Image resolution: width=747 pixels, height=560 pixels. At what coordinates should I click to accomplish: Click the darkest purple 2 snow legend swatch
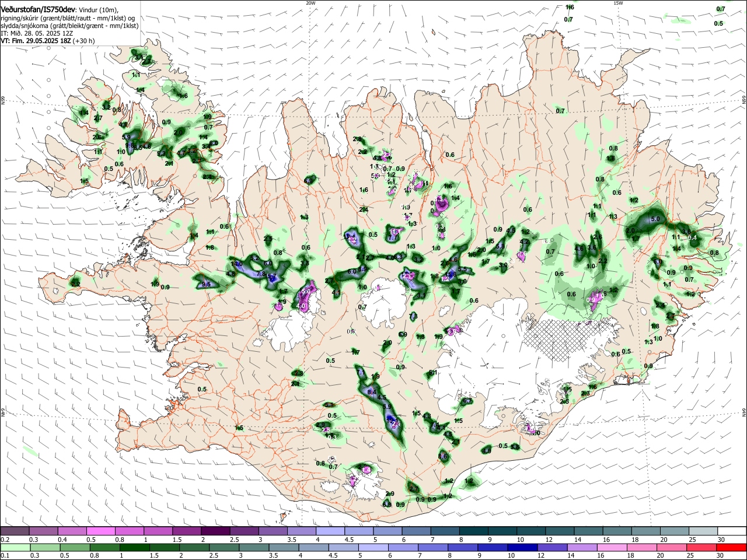215,531
